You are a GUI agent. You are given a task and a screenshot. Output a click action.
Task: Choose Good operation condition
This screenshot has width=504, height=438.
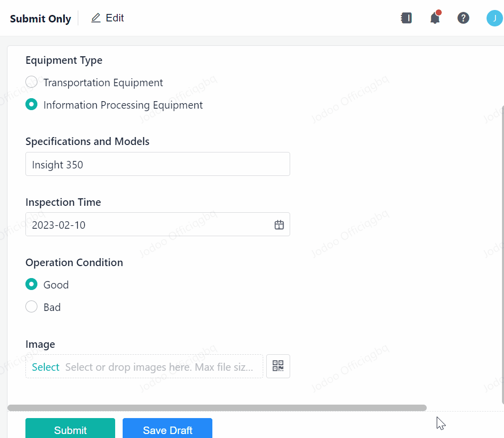point(31,285)
